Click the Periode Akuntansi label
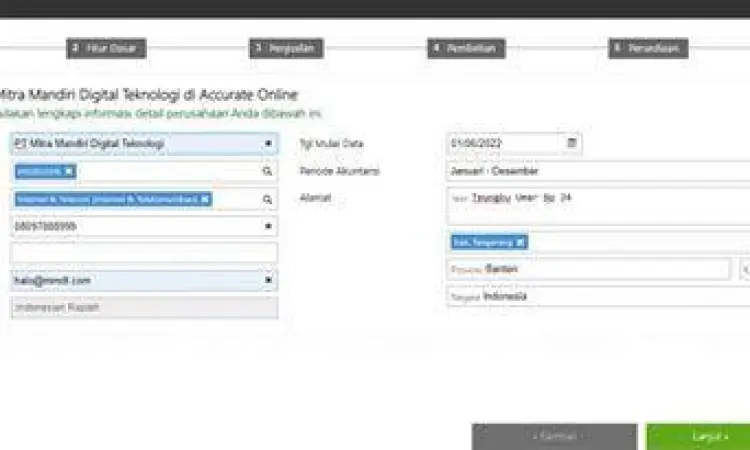Screen dimensions: 750x450 [340, 171]
